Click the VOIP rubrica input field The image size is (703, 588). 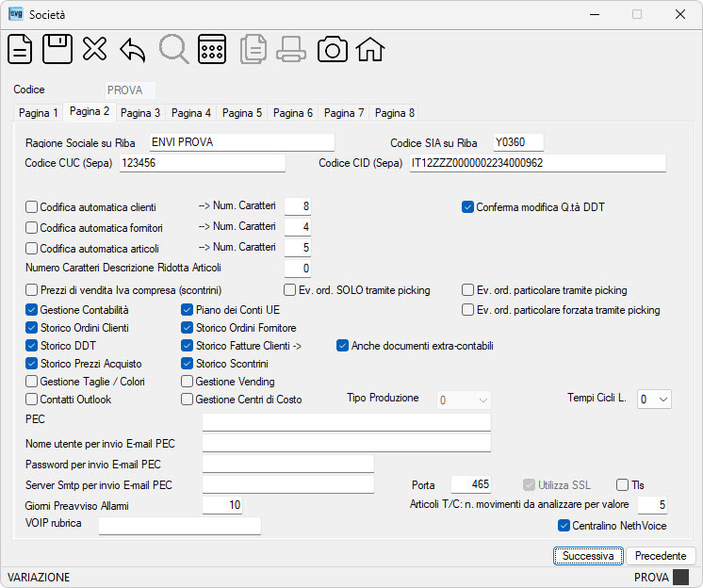click(180, 526)
